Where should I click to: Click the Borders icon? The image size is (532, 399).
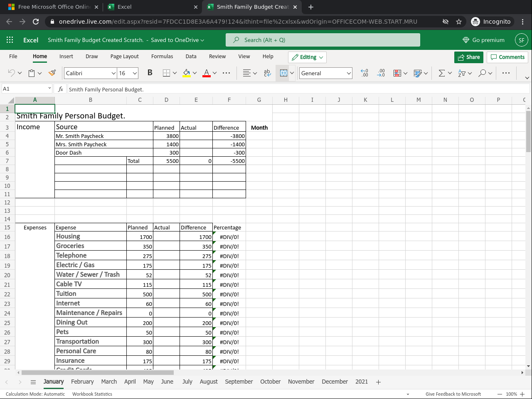[166, 73]
